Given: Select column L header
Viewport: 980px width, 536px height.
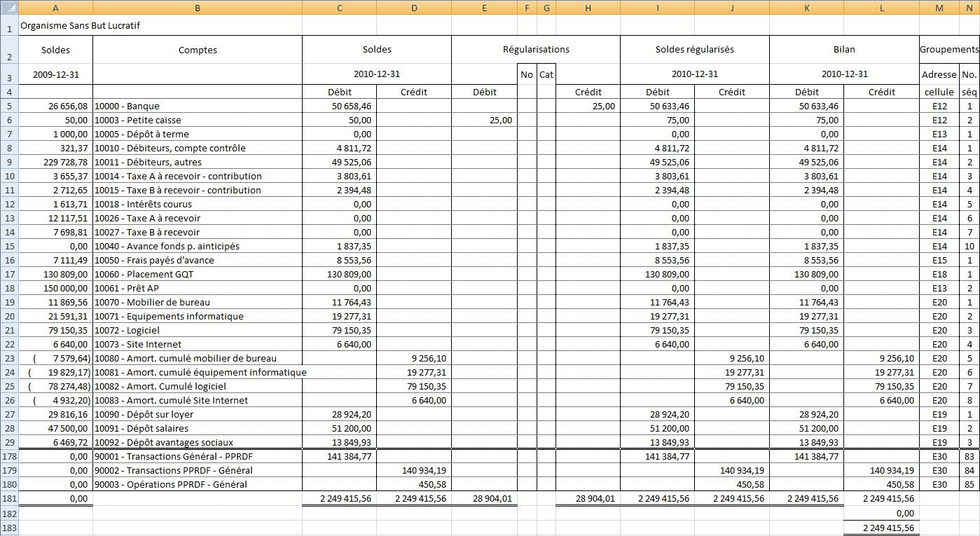Looking at the screenshot, I should [881, 8].
